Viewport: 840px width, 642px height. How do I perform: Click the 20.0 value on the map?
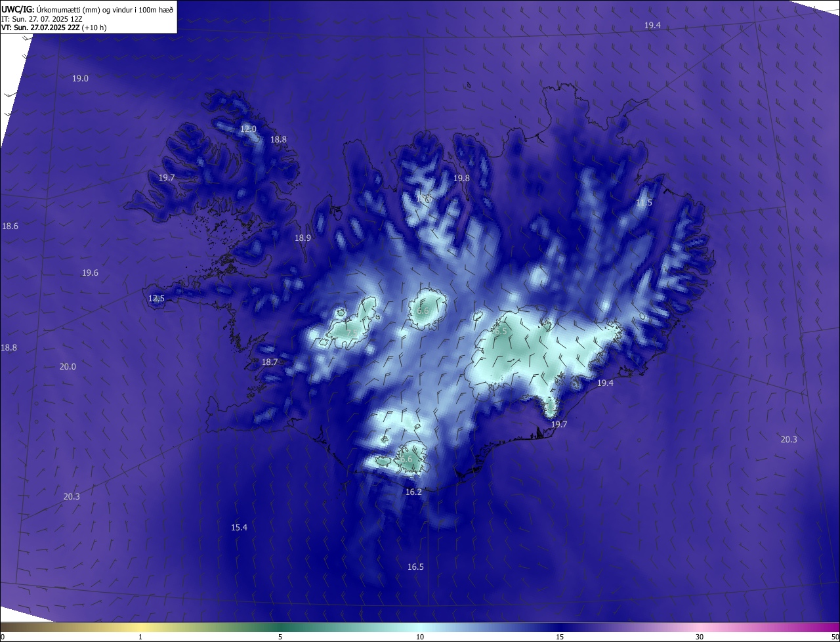pos(68,367)
